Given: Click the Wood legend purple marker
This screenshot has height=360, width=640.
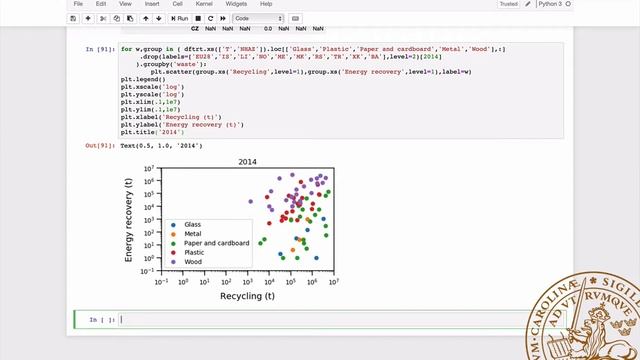Looking at the screenshot, I should click(173, 262).
